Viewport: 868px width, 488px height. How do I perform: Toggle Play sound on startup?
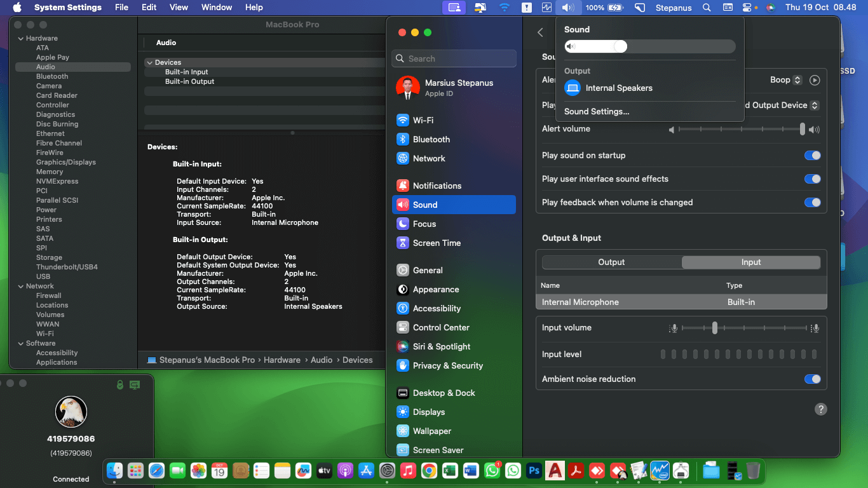(x=812, y=155)
